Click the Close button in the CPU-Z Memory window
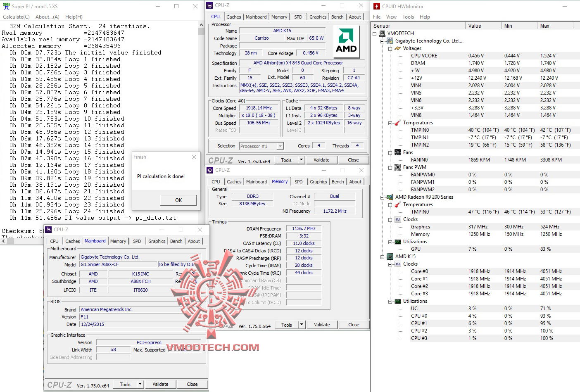The width and height of the screenshot is (580, 392). (354, 325)
